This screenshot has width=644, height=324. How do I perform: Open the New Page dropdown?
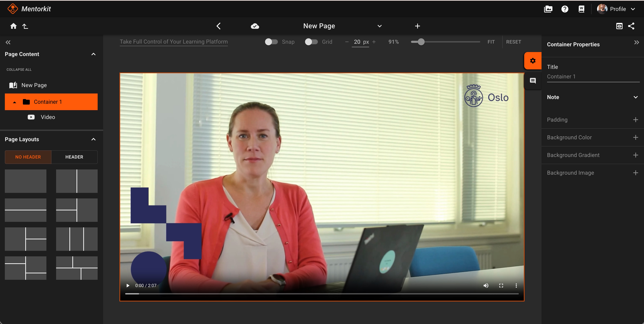coord(379,26)
